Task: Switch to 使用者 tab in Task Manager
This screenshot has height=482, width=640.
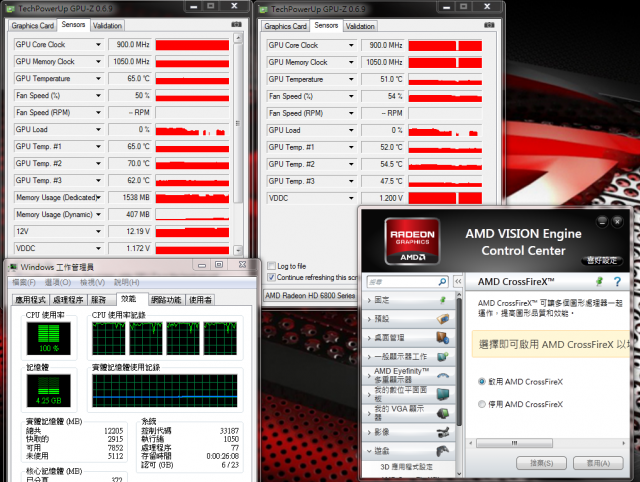Action: pos(200,300)
